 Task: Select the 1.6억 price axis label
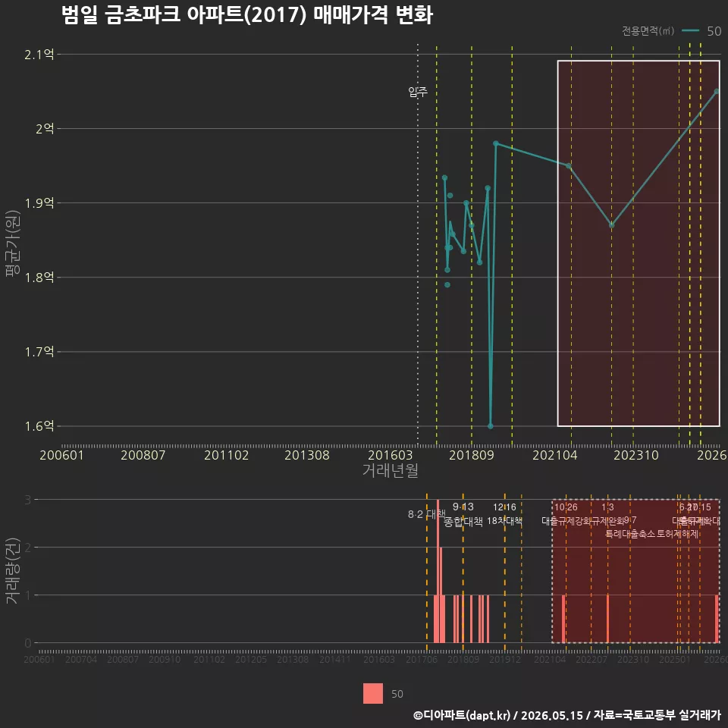click(x=39, y=426)
